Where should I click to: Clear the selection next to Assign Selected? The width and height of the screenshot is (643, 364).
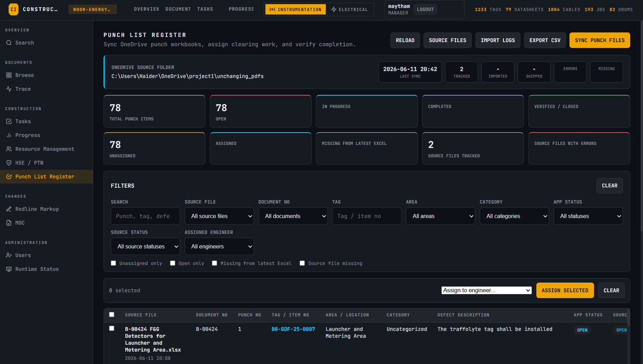611,291
